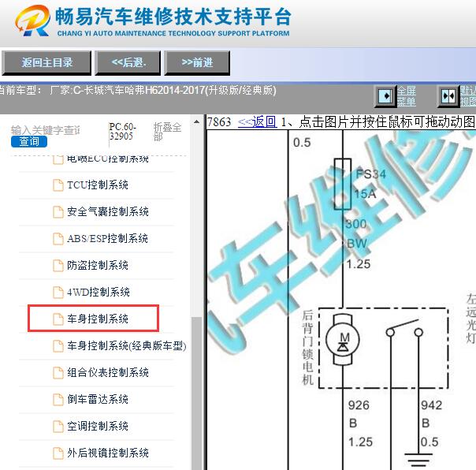Screen dimensions: 476x470
Task: Go back with the <<后退 button
Action: [128, 63]
